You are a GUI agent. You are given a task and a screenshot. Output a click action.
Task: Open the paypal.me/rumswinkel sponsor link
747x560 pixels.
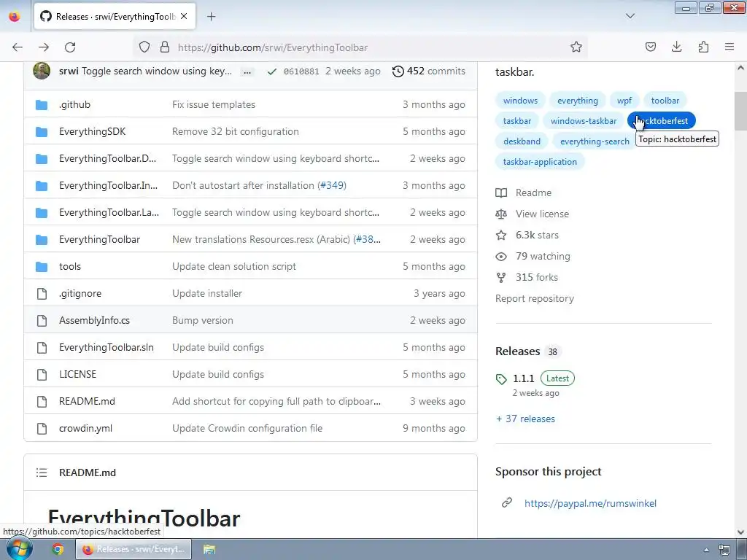click(x=590, y=503)
